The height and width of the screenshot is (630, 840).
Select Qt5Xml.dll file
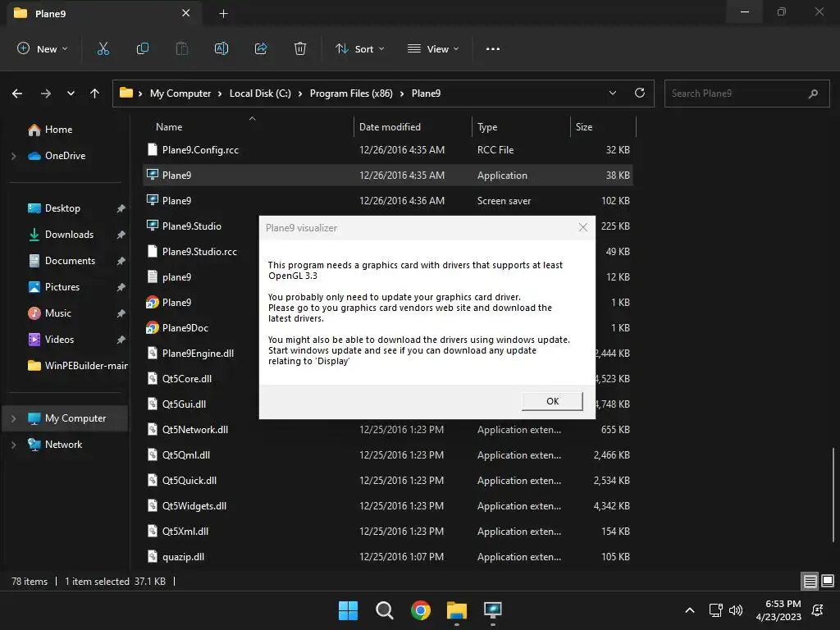(387, 532)
